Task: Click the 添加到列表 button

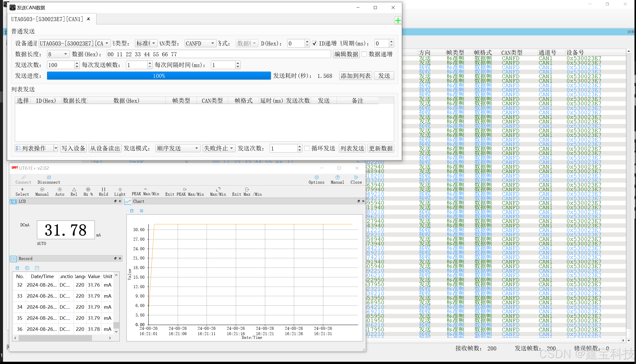Action: tap(355, 76)
